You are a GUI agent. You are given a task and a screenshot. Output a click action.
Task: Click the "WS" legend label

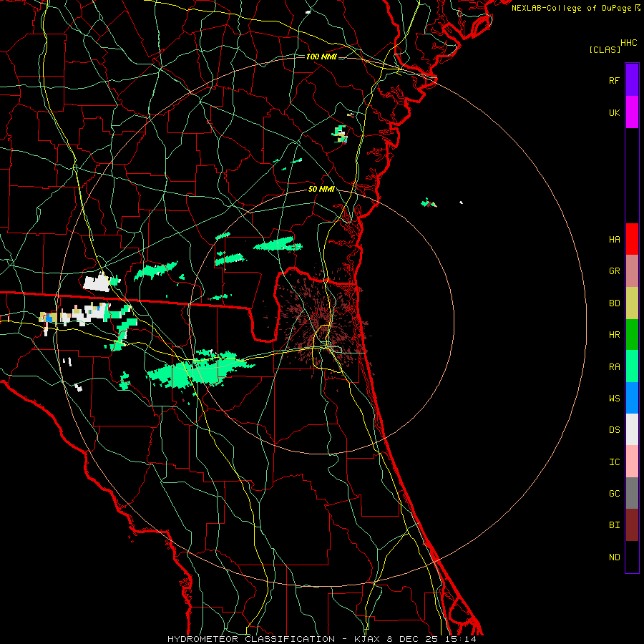[x=614, y=399]
